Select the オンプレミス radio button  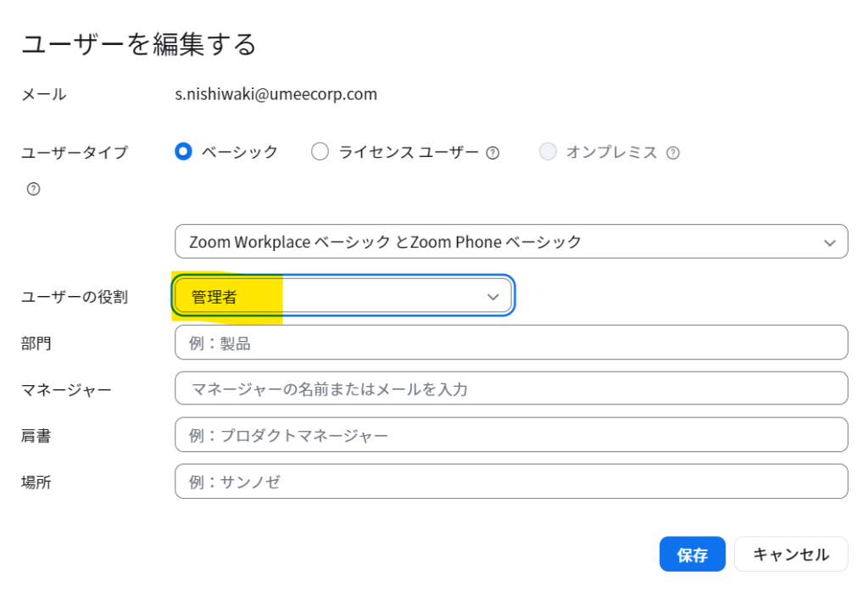(x=548, y=152)
